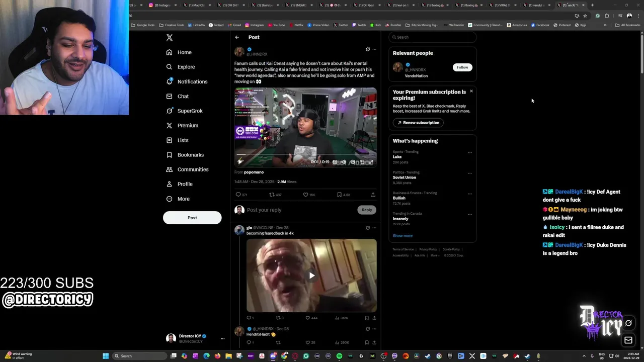The height and width of the screenshot is (362, 644).
Task: Open video settings gear icon
Action: [353, 162]
